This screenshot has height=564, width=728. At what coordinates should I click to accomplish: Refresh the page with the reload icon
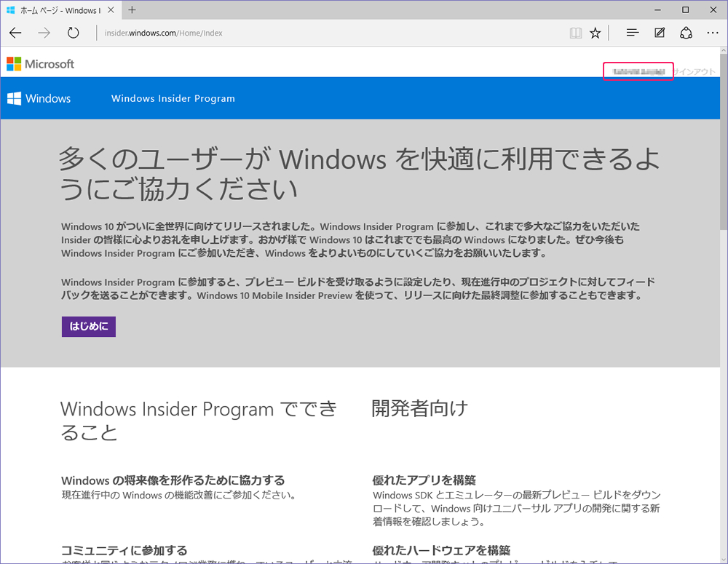pos(73,33)
